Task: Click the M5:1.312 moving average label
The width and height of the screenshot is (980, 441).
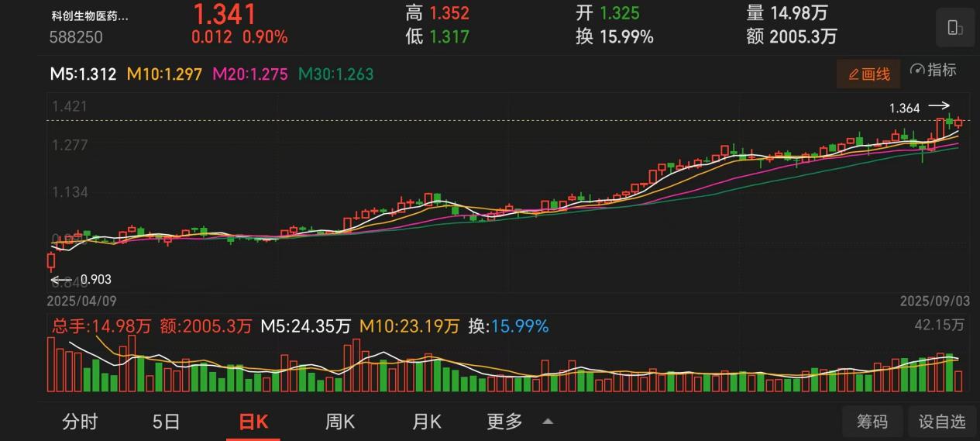Action: [x=83, y=74]
